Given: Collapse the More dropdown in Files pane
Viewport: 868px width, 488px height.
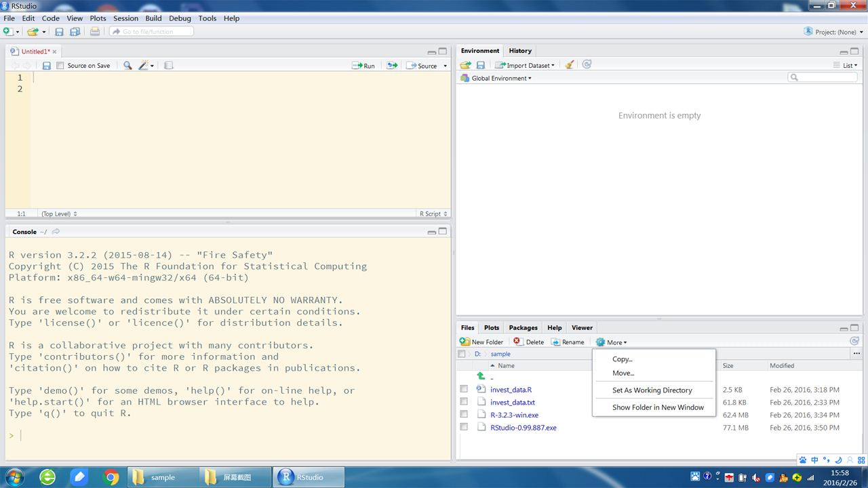Looking at the screenshot, I should [x=611, y=342].
